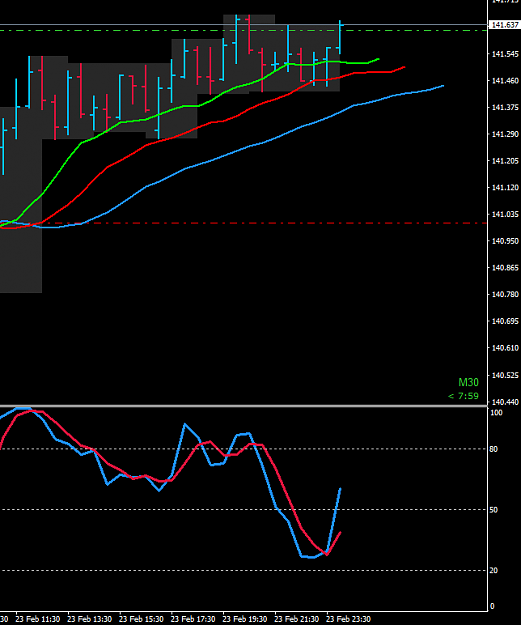521x625 pixels.
Task: Click the 23 Feb 11:30 time label
Action: tap(38, 619)
